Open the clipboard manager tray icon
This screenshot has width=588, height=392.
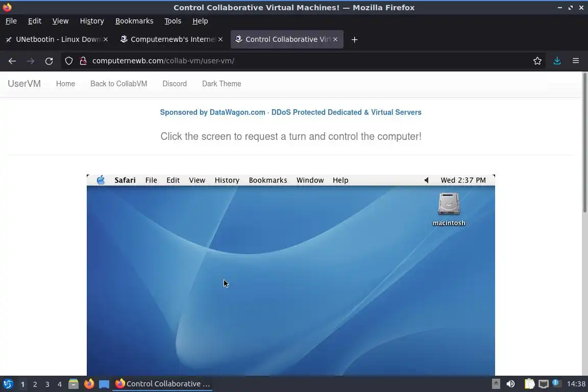click(x=529, y=384)
